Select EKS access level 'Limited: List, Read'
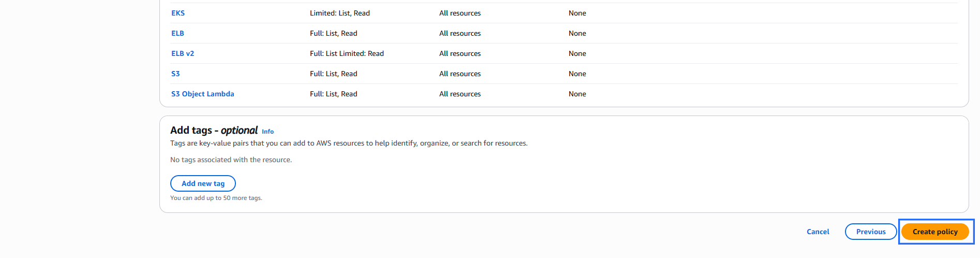The width and height of the screenshot is (980, 258). pyautogui.click(x=339, y=13)
